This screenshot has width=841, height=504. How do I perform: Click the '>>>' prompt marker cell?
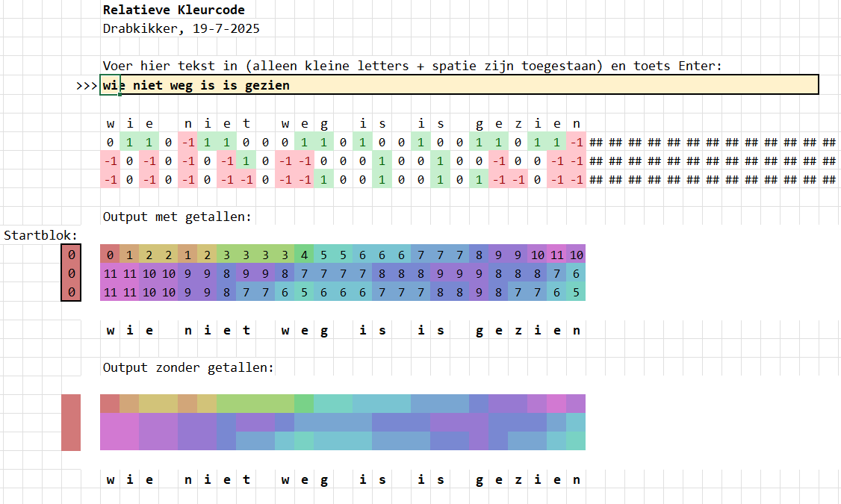[87, 85]
